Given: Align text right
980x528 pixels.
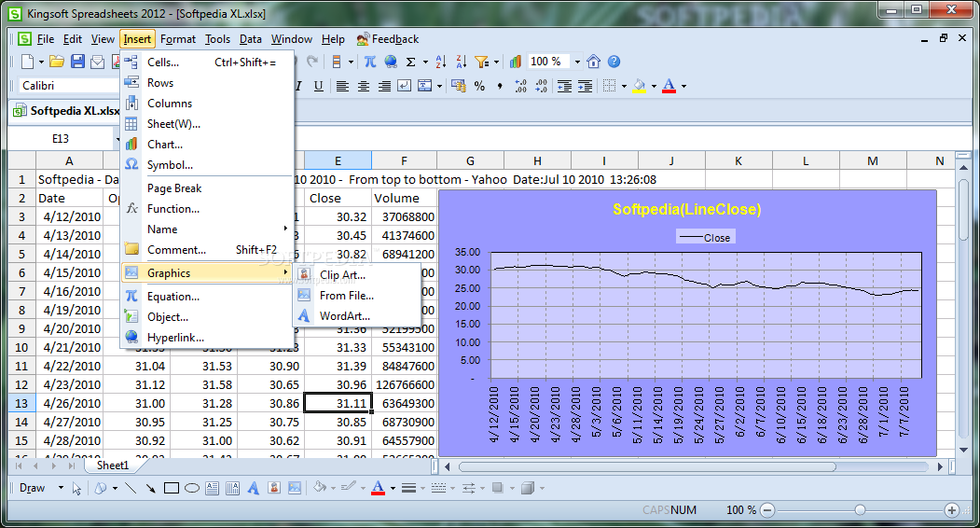Looking at the screenshot, I should [384, 86].
